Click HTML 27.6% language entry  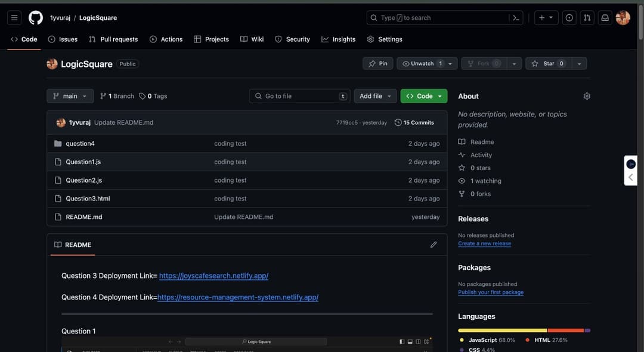(x=546, y=340)
